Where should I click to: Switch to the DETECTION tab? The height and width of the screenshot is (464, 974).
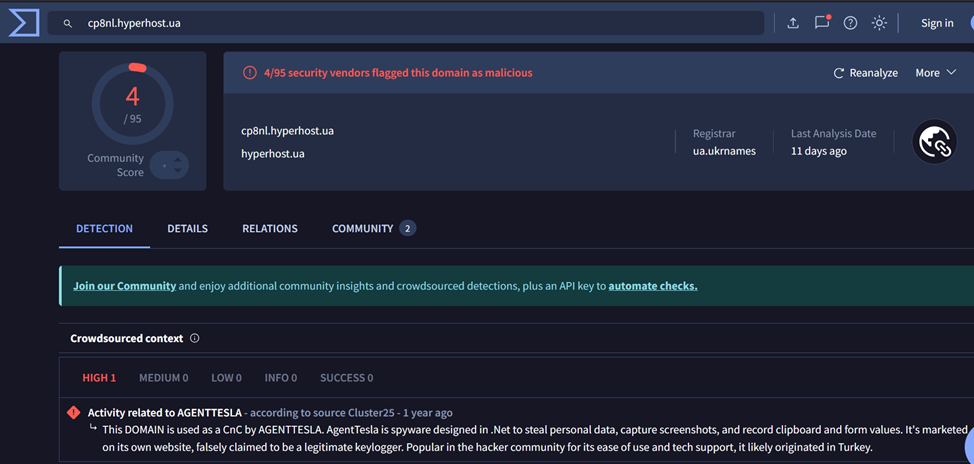[104, 229]
